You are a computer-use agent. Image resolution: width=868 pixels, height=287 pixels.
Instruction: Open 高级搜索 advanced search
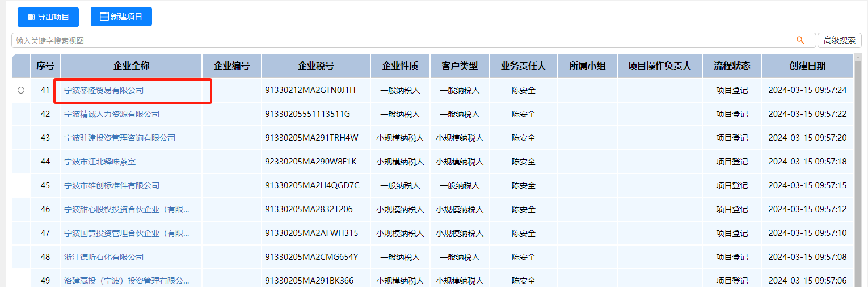click(840, 40)
